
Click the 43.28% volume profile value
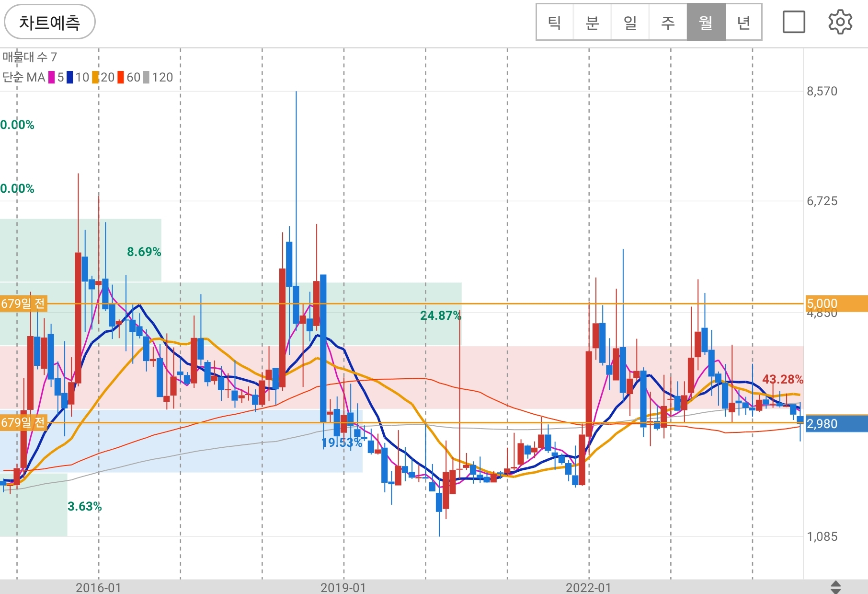[782, 379]
